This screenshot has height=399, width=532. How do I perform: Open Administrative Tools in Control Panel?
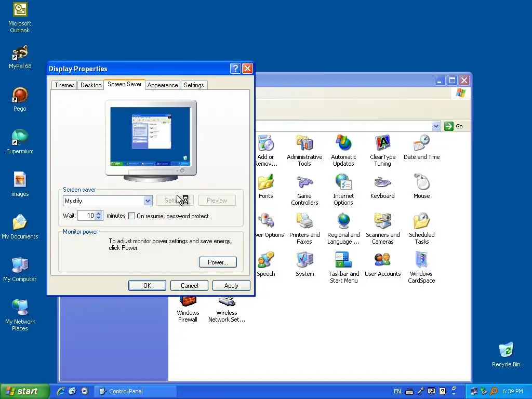(x=304, y=151)
